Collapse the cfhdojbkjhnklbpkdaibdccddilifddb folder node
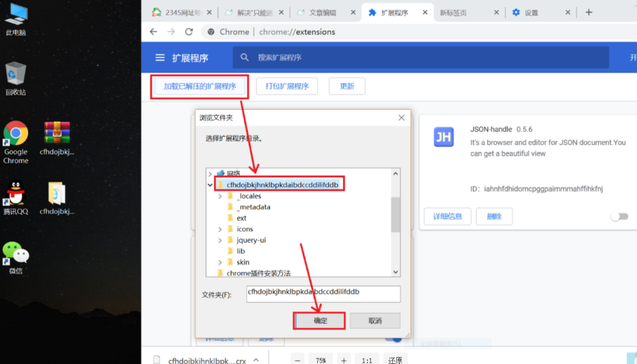 point(210,185)
